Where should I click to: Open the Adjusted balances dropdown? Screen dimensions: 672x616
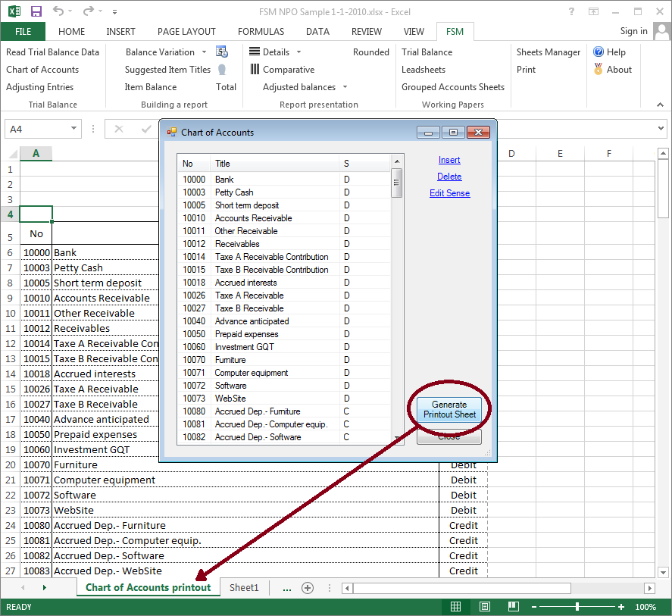[x=344, y=86]
